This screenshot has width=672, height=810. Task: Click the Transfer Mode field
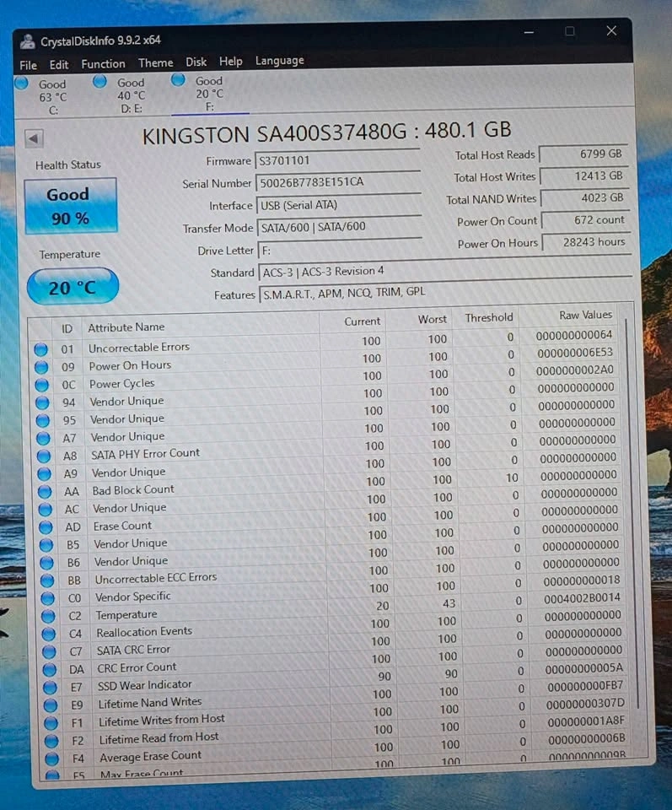pyautogui.click(x=339, y=227)
